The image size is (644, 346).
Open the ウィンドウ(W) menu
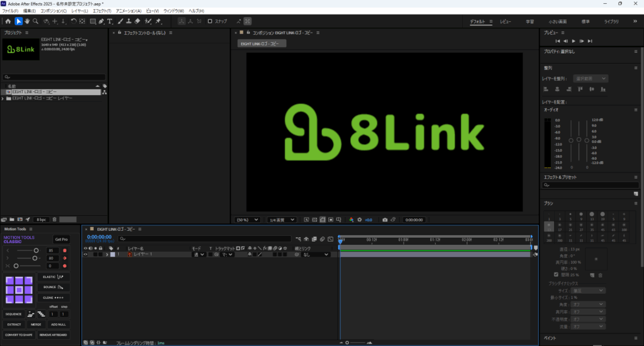174,11
